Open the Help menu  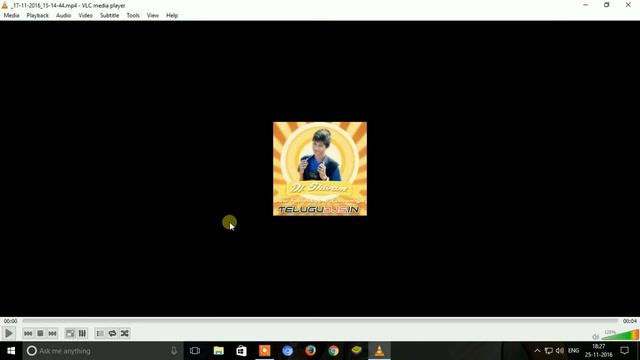click(172, 16)
